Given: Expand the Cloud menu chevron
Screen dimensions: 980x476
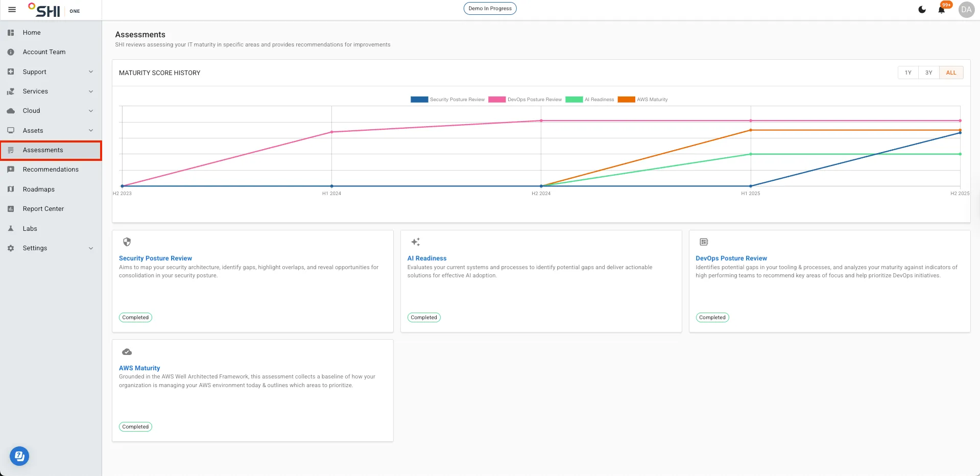Looking at the screenshot, I should [91, 111].
